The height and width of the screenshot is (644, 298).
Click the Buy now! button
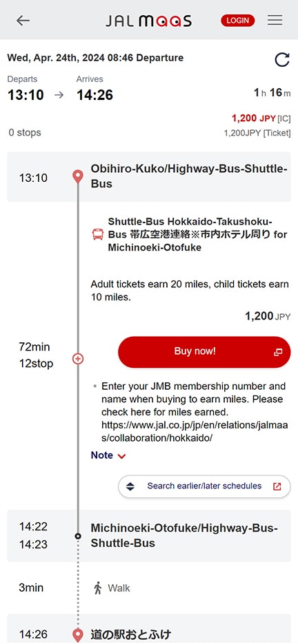pos(204,352)
